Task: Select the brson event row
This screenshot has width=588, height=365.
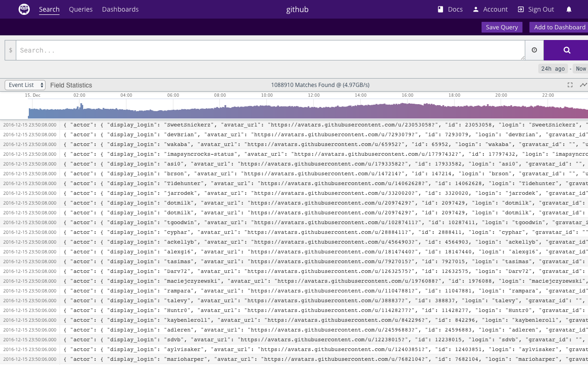Action: (294, 173)
